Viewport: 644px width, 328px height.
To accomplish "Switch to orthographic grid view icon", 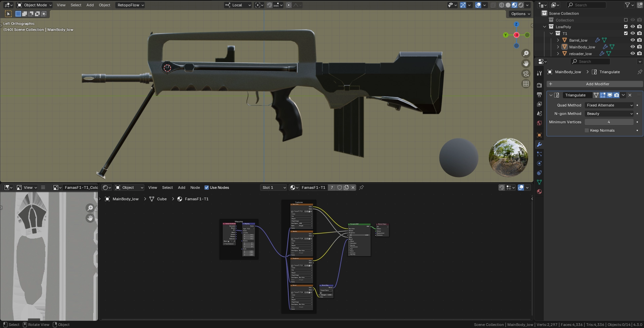I will click(526, 84).
